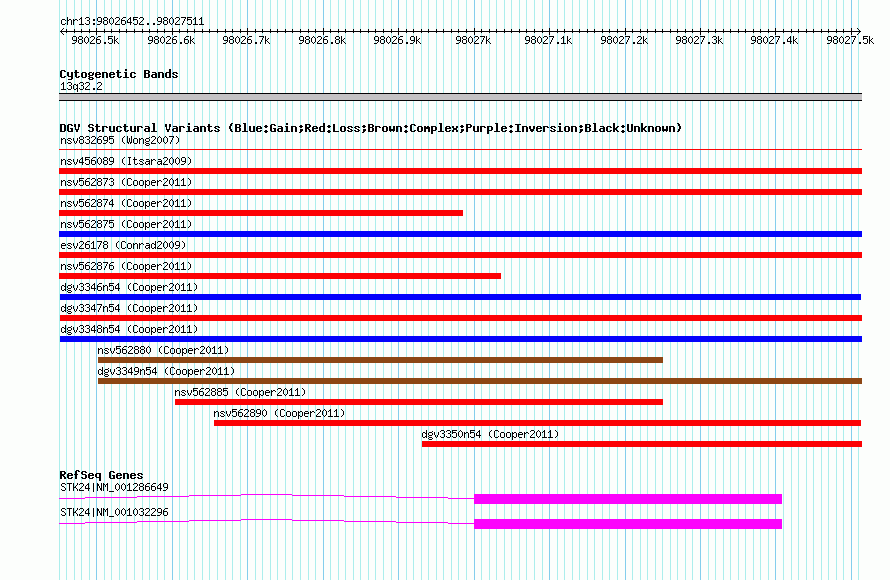Select the red bar under nsv456089
The width and height of the screenshot is (890, 580).
460,171
